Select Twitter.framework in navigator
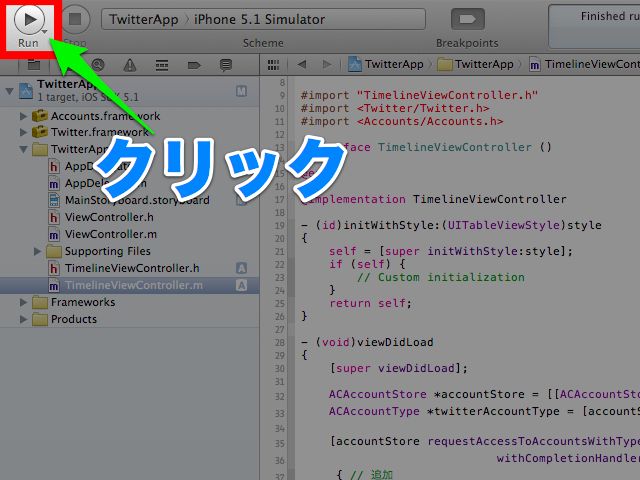640x480 pixels. coord(100,132)
